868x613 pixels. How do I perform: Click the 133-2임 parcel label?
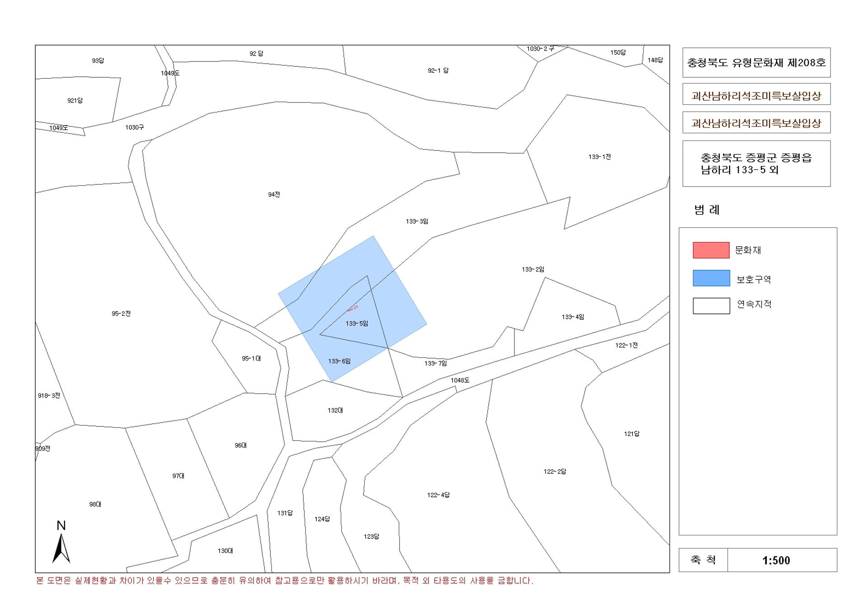coord(533,269)
